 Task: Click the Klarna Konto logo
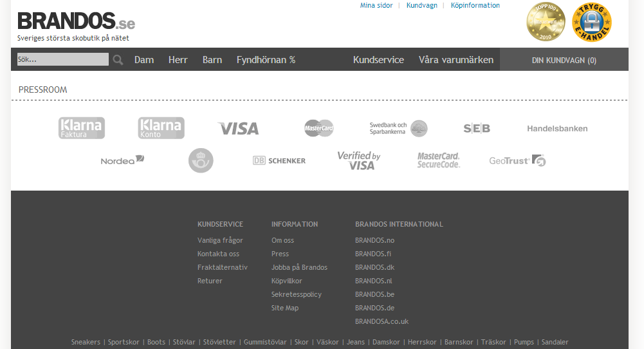[161, 128]
